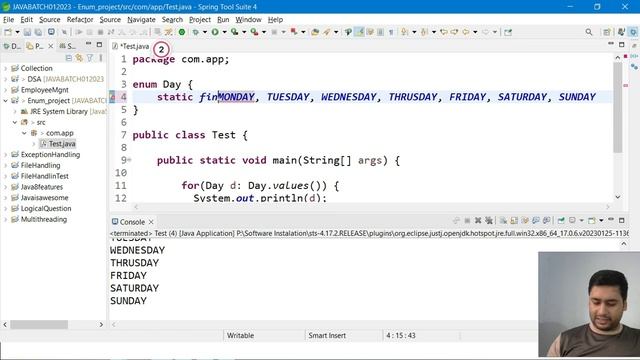Viewport: 640px width, 360px height.
Task: Click the Smart Insert status bar field
Action: click(327, 336)
